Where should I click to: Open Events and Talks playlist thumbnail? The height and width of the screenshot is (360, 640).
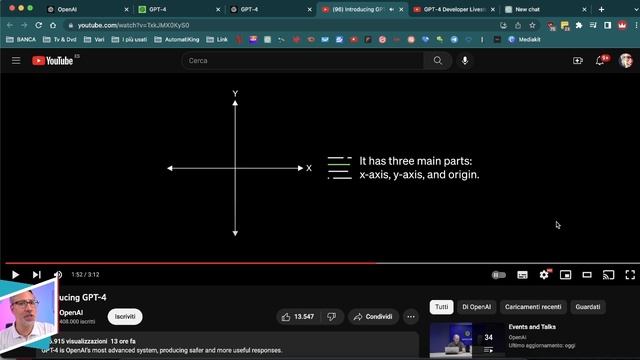(x=467, y=341)
